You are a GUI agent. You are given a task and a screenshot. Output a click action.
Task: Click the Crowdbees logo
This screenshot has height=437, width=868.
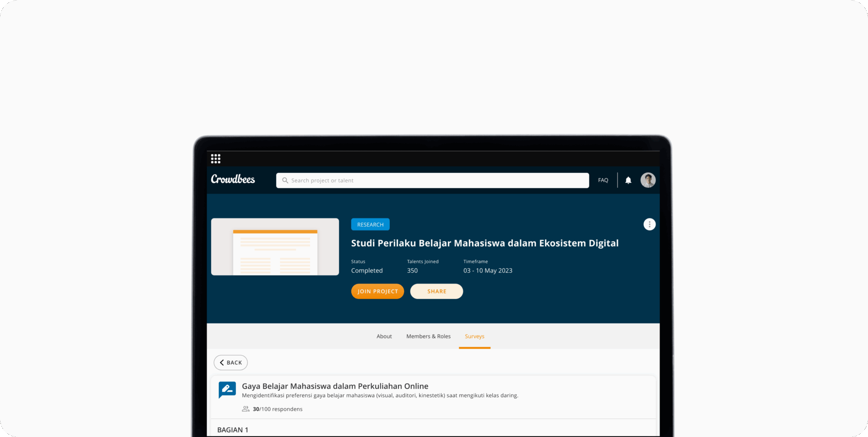tap(233, 180)
